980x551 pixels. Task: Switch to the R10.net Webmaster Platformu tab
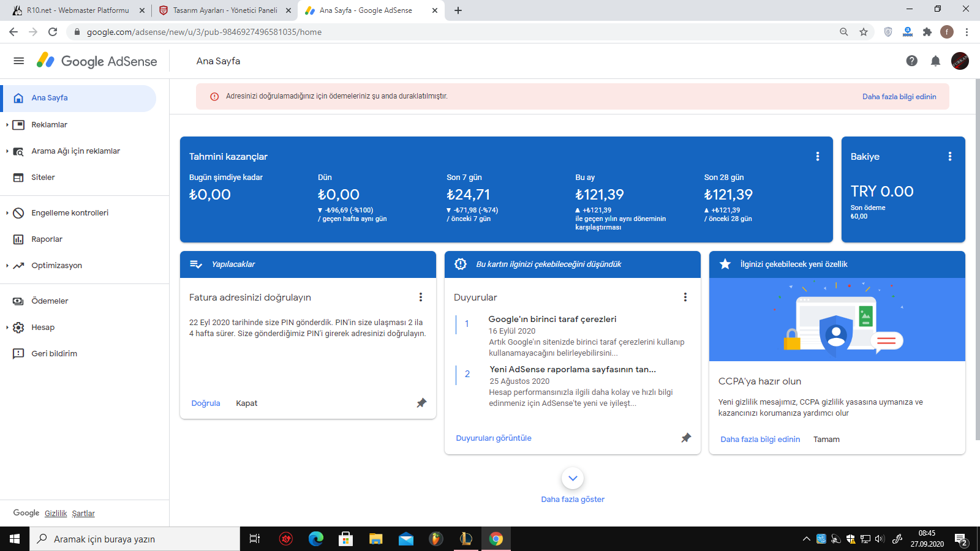coord(77,10)
